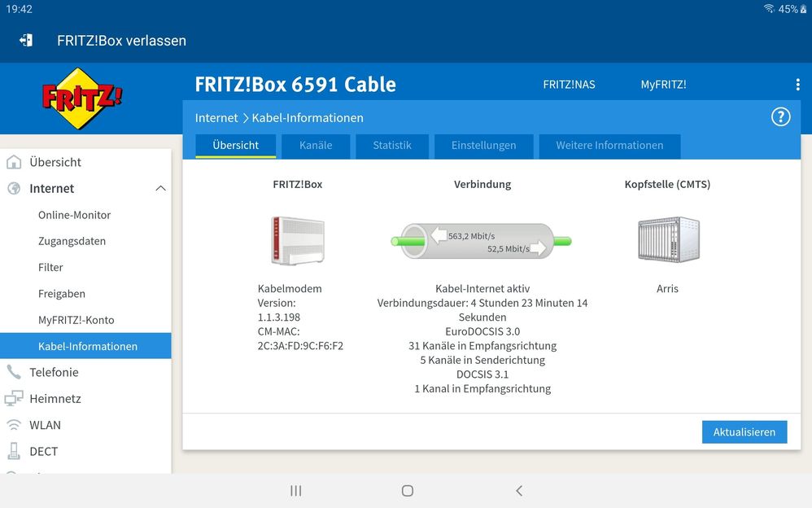Click the CMTS headend rack image

(x=669, y=239)
